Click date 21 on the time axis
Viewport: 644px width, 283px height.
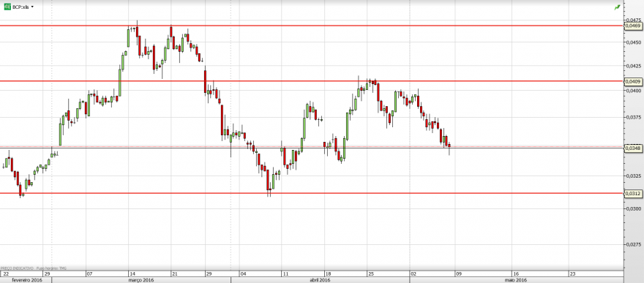click(174, 273)
